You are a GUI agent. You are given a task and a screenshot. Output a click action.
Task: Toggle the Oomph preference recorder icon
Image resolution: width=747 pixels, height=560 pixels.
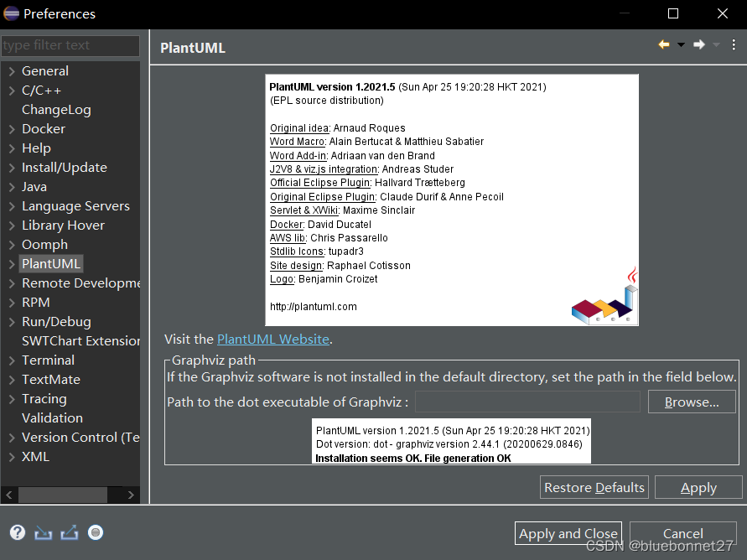tap(95, 532)
